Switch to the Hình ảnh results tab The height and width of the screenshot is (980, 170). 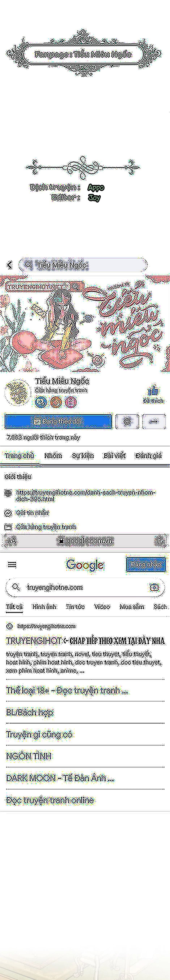click(44, 606)
